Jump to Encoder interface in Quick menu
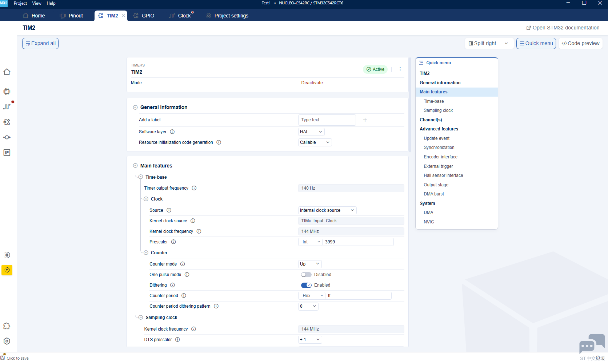 click(x=441, y=157)
